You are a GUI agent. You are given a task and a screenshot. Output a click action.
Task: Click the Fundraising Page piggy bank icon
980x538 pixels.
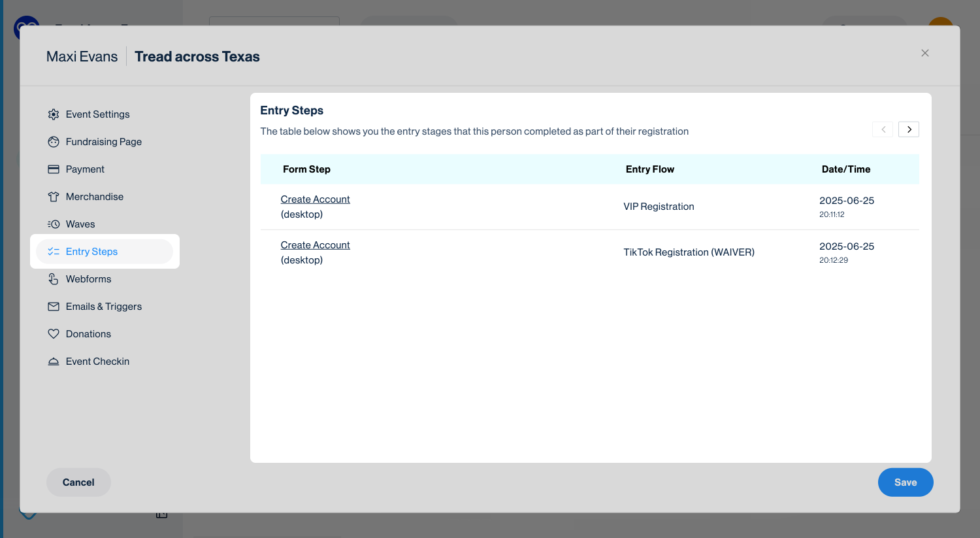pos(54,142)
